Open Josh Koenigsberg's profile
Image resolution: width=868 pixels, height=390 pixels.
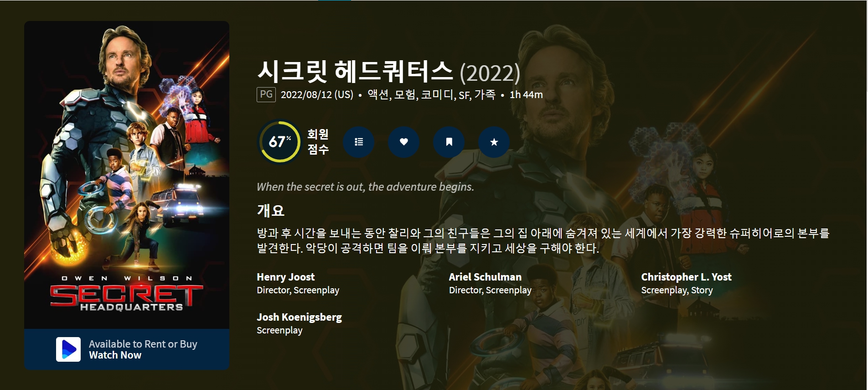point(299,317)
